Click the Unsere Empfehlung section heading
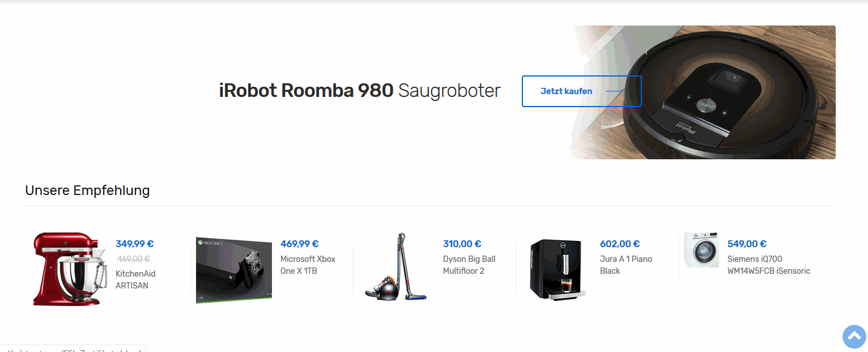 pyautogui.click(x=88, y=190)
